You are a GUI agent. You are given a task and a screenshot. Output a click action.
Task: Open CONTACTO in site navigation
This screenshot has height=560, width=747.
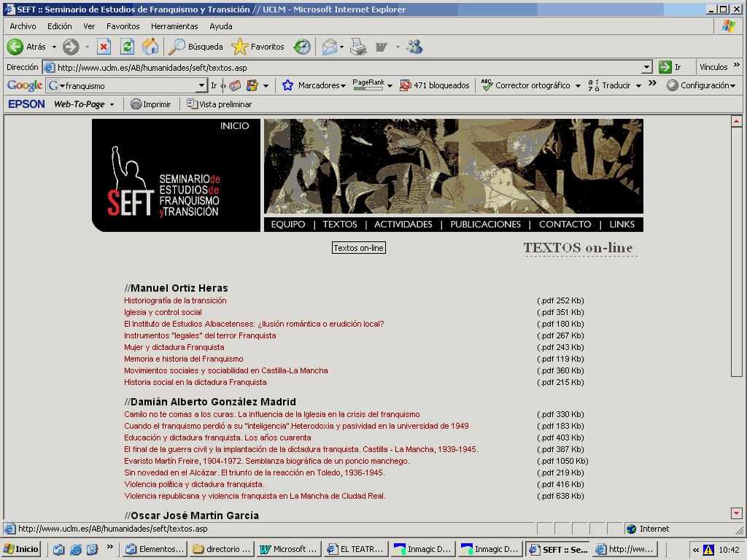point(565,225)
